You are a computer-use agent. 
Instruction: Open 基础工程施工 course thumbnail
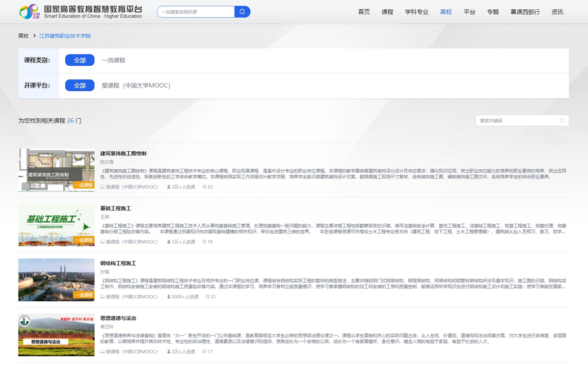[x=56, y=225]
